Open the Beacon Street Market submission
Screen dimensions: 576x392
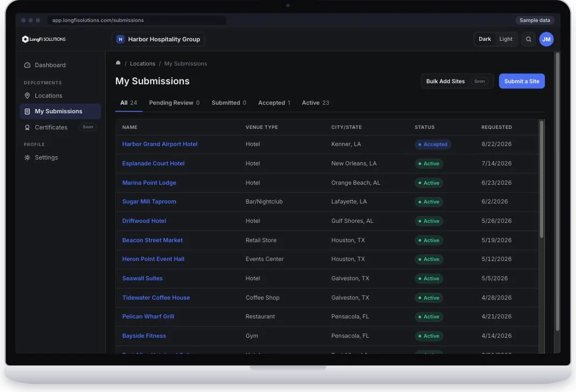click(153, 240)
